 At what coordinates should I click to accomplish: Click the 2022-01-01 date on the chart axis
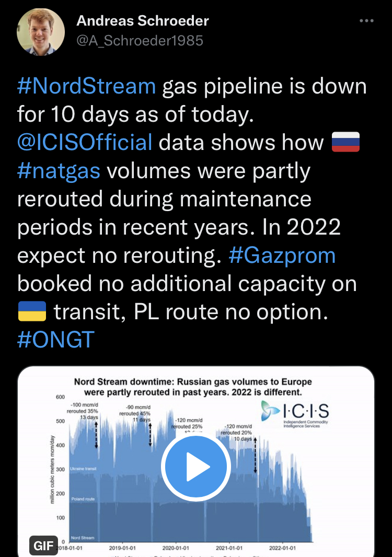coord(282,548)
